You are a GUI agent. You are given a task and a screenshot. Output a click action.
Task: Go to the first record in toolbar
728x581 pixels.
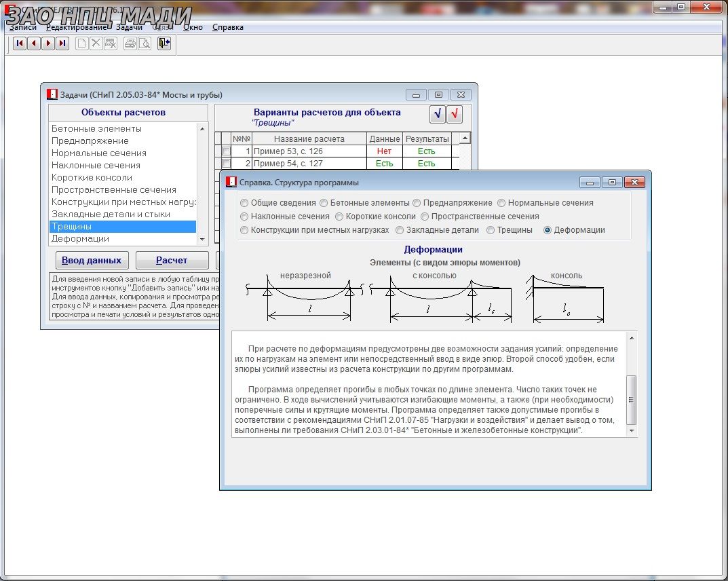coord(20,43)
